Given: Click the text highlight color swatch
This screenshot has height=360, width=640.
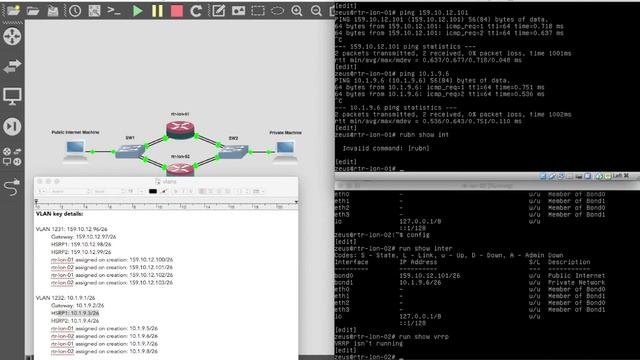Looking at the screenshot, I should click(164, 191).
